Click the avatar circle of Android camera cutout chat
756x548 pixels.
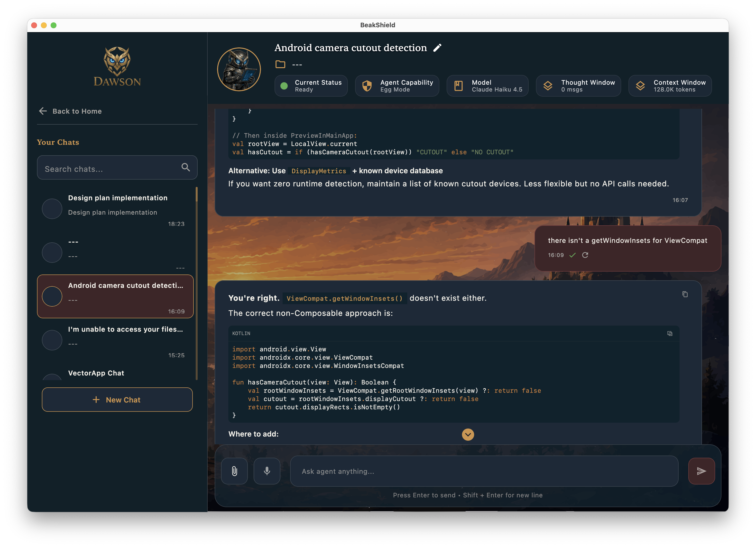pos(52,296)
